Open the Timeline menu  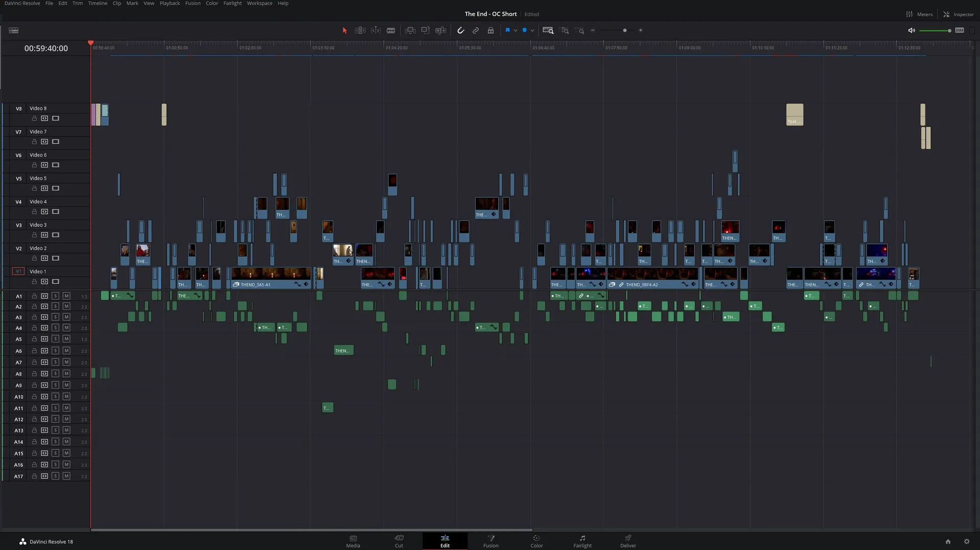pos(97,3)
